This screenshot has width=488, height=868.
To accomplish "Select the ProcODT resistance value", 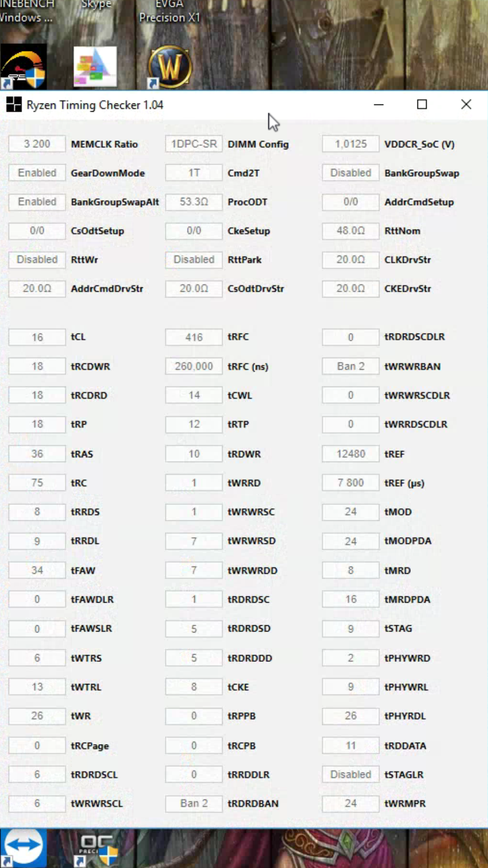I will pyautogui.click(x=194, y=202).
